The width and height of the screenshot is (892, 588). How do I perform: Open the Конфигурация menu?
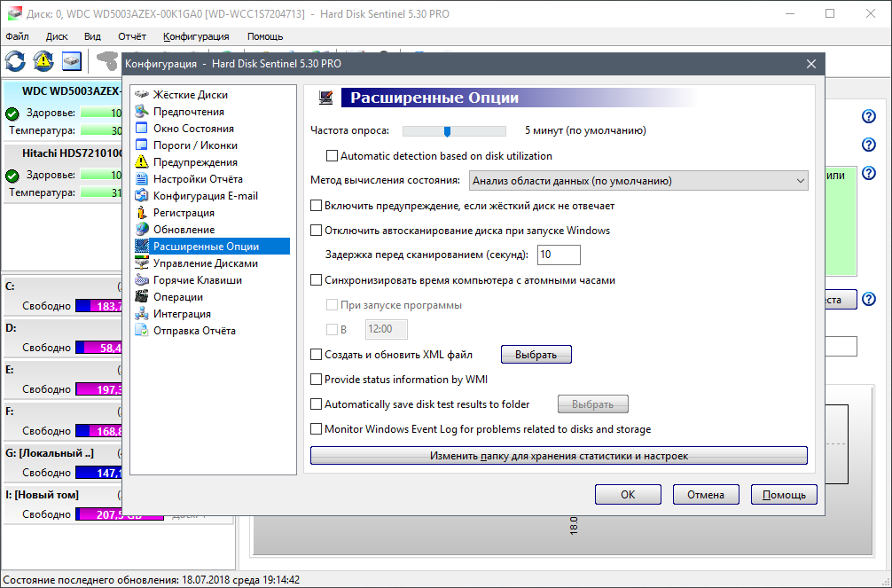coord(196,36)
